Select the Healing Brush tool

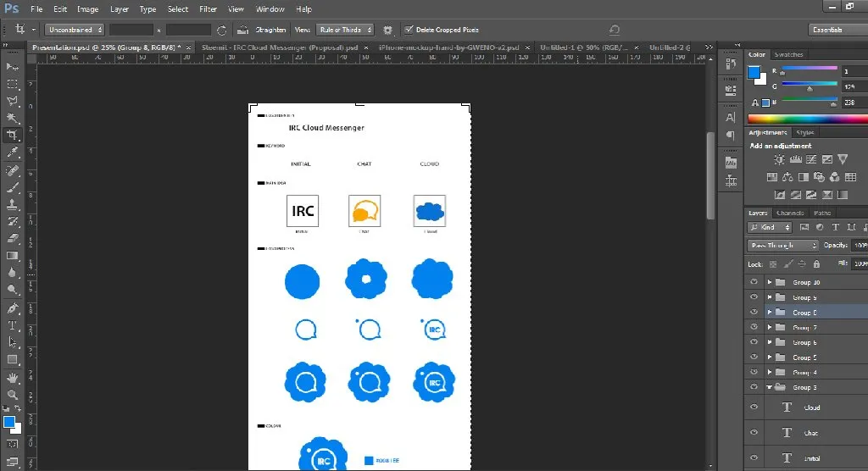[12, 170]
